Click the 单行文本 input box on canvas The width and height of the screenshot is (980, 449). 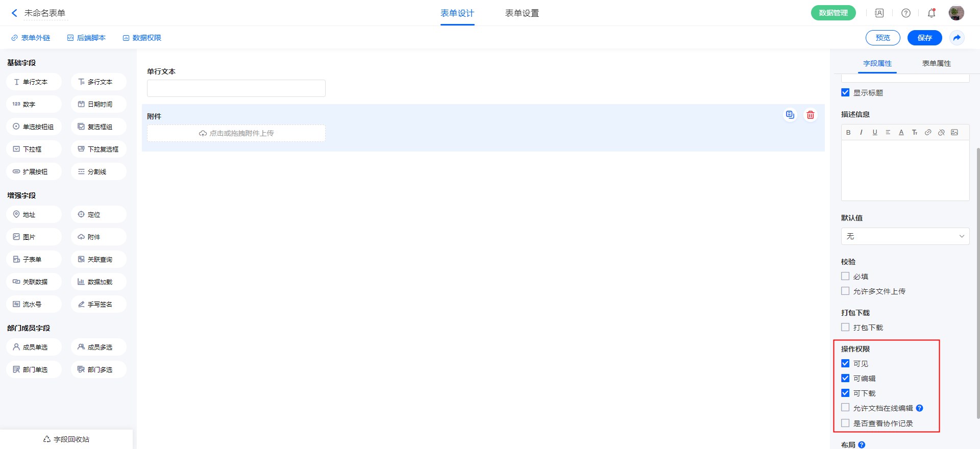click(236, 88)
